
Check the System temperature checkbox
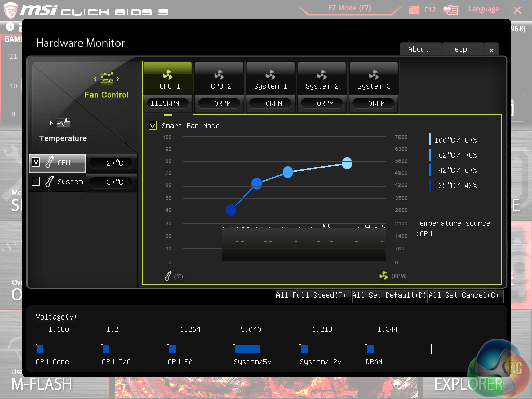(x=36, y=181)
